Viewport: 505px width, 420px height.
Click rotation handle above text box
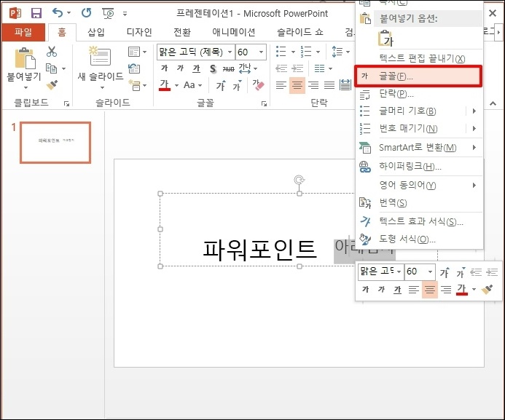click(x=300, y=180)
